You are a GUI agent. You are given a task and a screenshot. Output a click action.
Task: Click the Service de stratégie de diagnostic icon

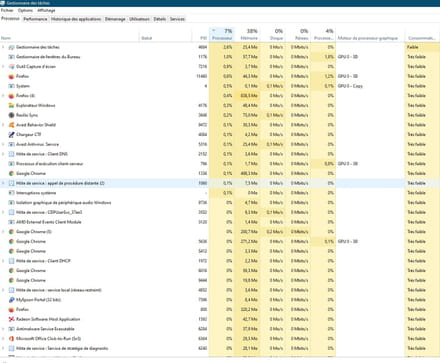click(11, 348)
